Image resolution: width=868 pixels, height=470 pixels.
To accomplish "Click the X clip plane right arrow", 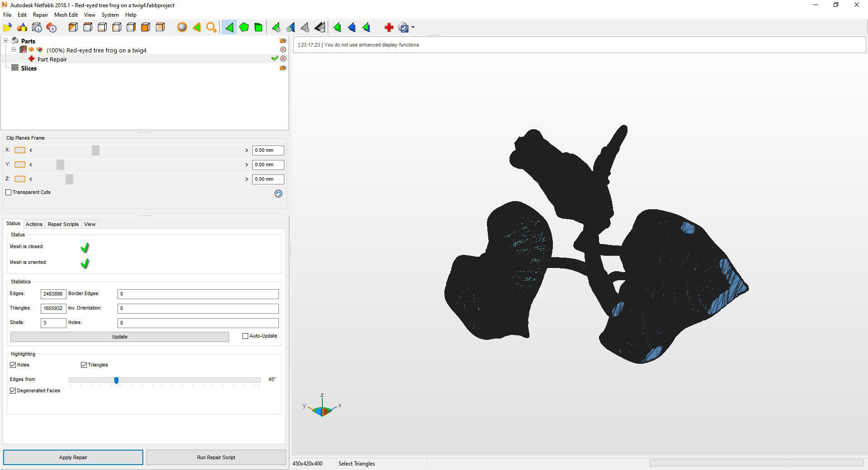I will [x=247, y=150].
